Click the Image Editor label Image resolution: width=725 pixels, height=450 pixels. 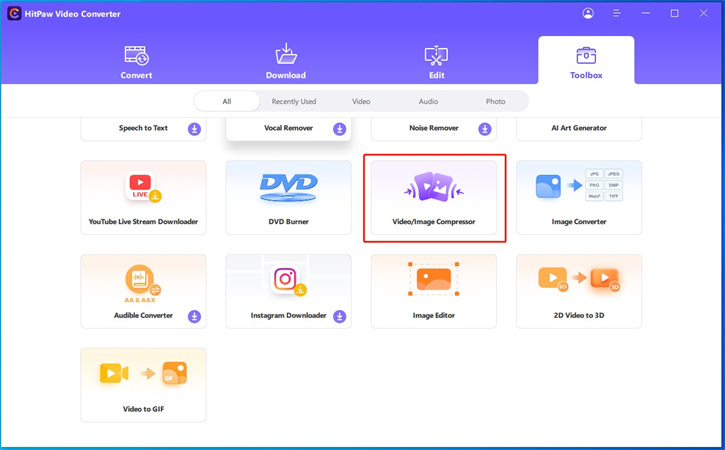point(434,315)
